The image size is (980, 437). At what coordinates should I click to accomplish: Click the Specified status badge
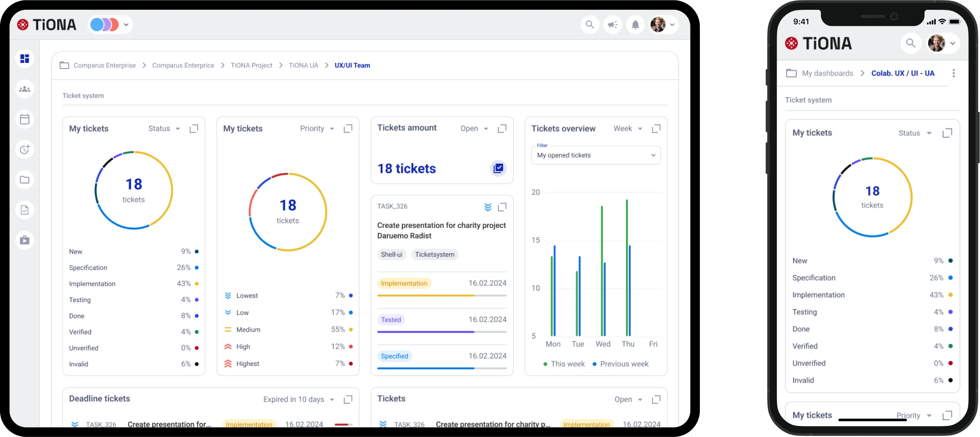(394, 356)
